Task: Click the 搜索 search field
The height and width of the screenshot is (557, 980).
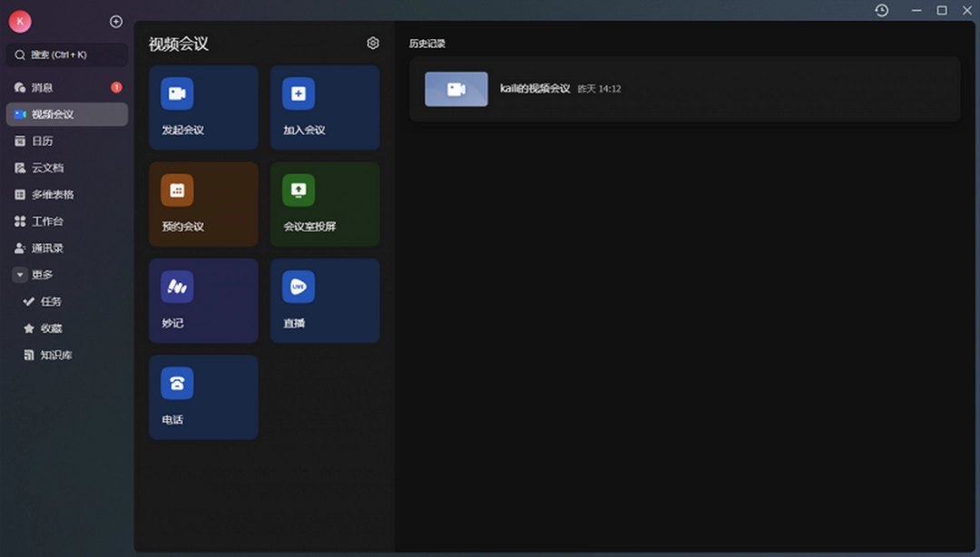Action: click(x=67, y=55)
